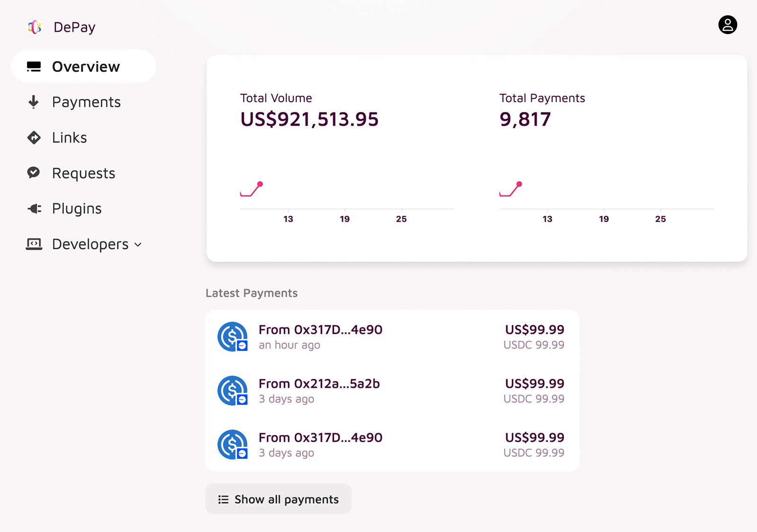The height and width of the screenshot is (532, 757).
Task: Click the DePay logo icon
Action: tap(35, 27)
